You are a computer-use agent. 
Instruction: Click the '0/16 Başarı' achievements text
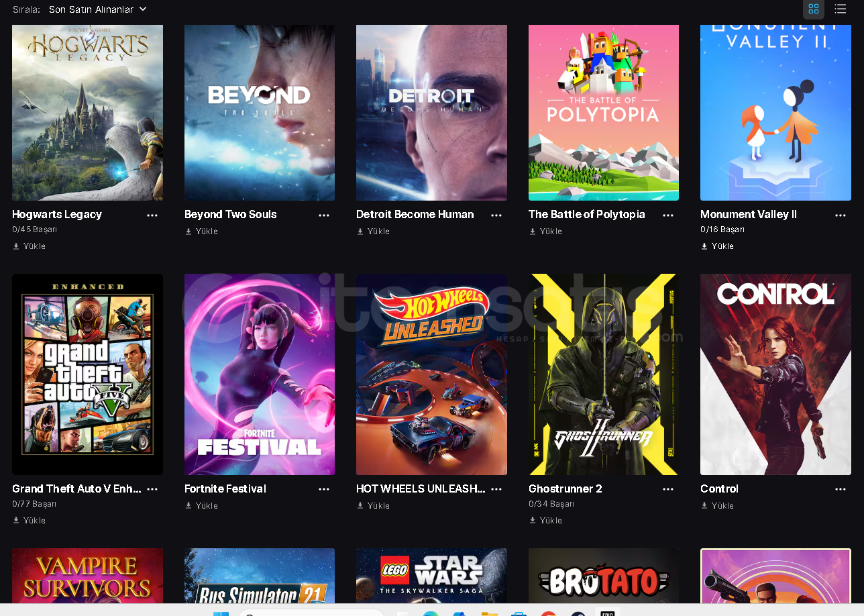pyautogui.click(x=722, y=229)
